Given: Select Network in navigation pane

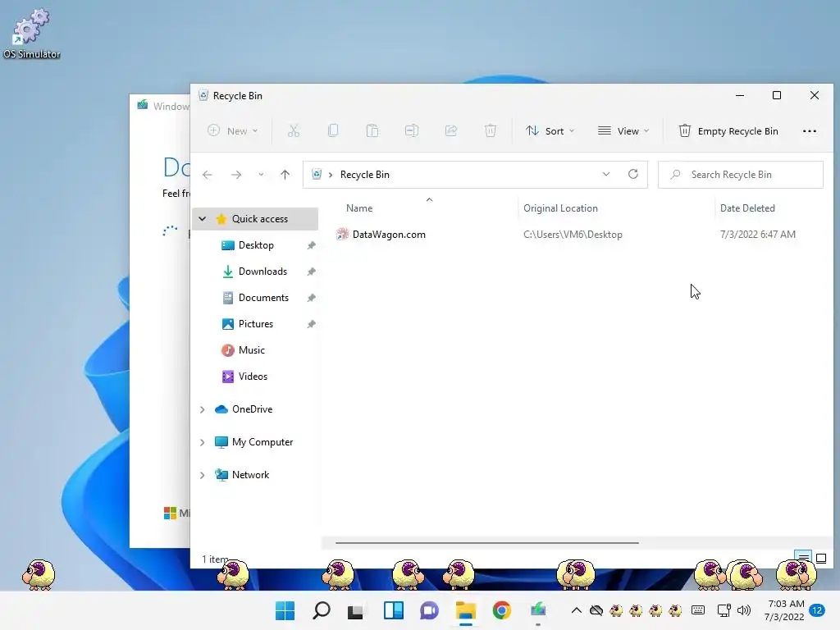Looking at the screenshot, I should pyautogui.click(x=250, y=475).
